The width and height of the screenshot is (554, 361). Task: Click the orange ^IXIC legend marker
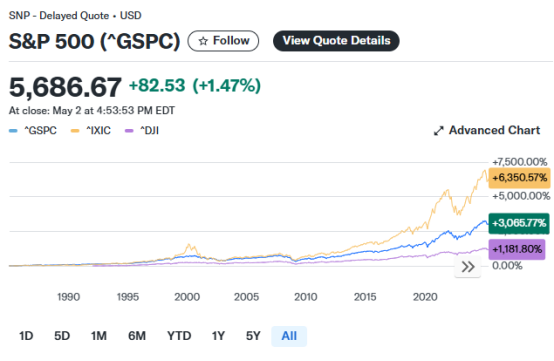(x=75, y=131)
